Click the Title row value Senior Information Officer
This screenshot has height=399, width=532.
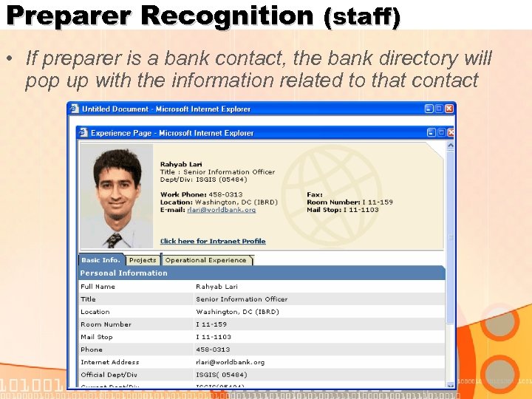coord(242,299)
